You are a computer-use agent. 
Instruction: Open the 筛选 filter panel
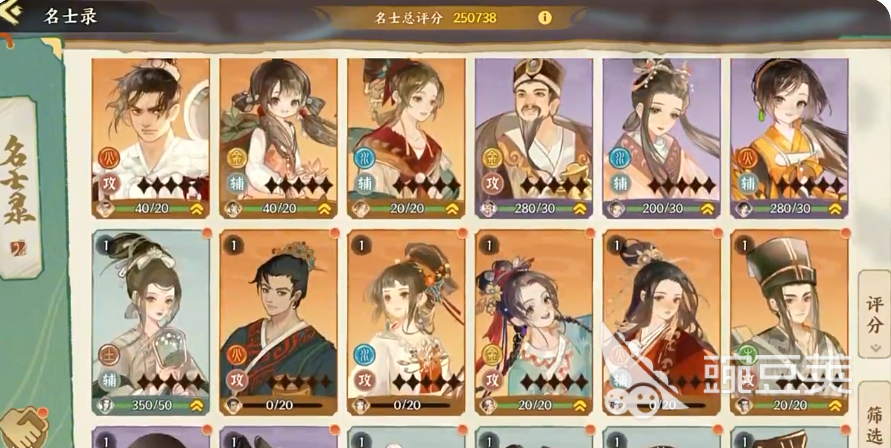tap(874, 415)
